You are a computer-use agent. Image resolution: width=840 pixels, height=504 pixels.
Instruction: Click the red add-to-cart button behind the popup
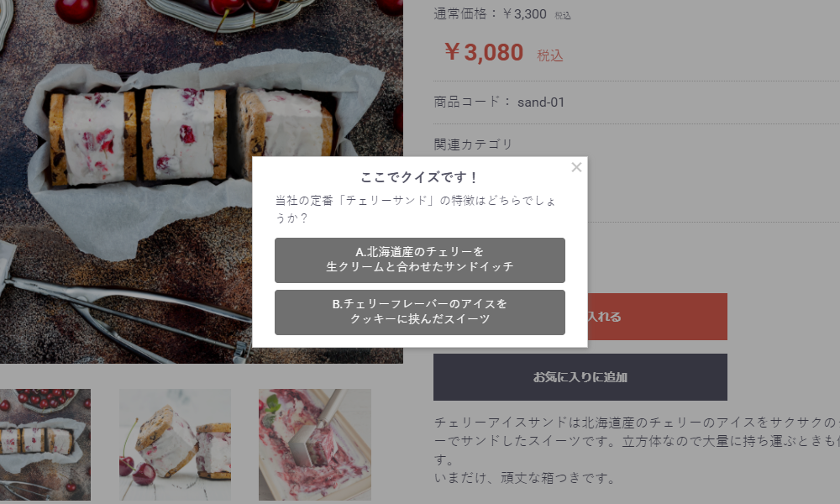[x=658, y=317]
